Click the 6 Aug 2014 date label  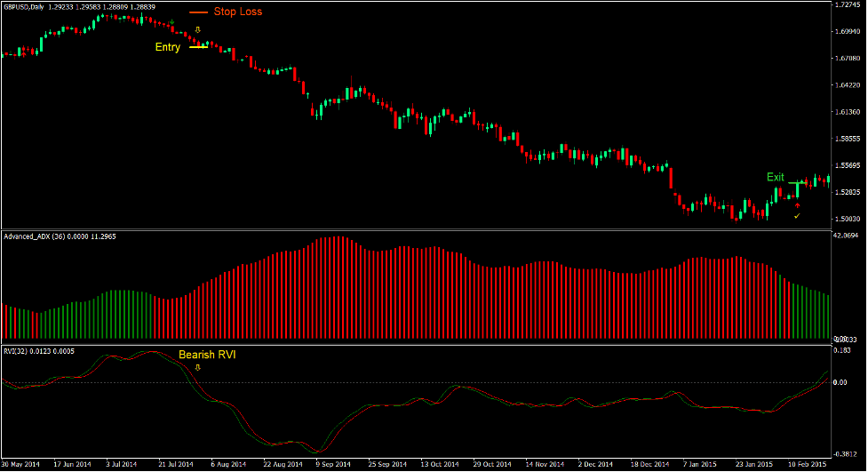(x=228, y=464)
